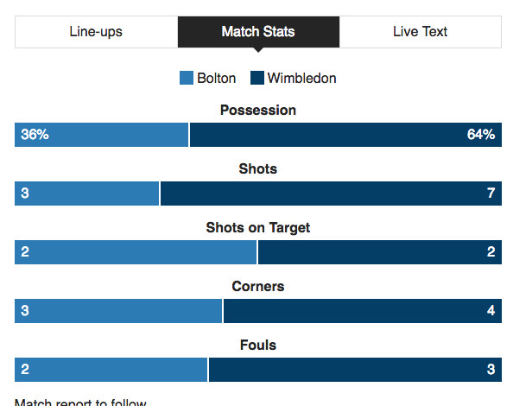Click the Bolton legend label
The height and width of the screenshot is (406, 532).
pos(217,79)
